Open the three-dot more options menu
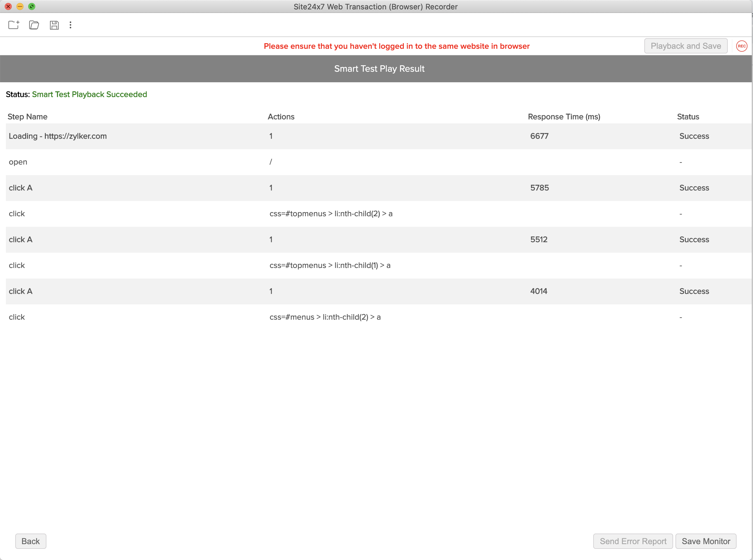The height and width of the screenshot is (560, 753). (x=70, y=25)
